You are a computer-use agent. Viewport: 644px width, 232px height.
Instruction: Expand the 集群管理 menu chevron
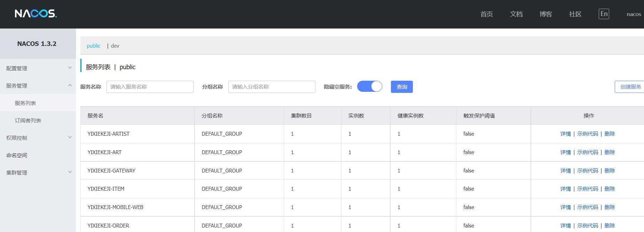(70, 172)
